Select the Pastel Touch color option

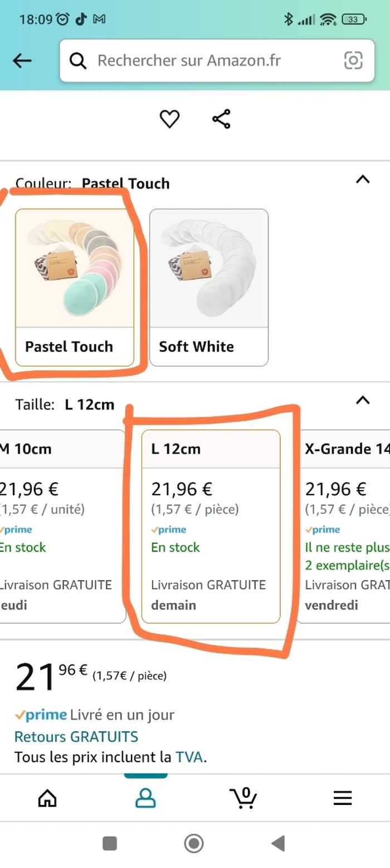point(75,287)
